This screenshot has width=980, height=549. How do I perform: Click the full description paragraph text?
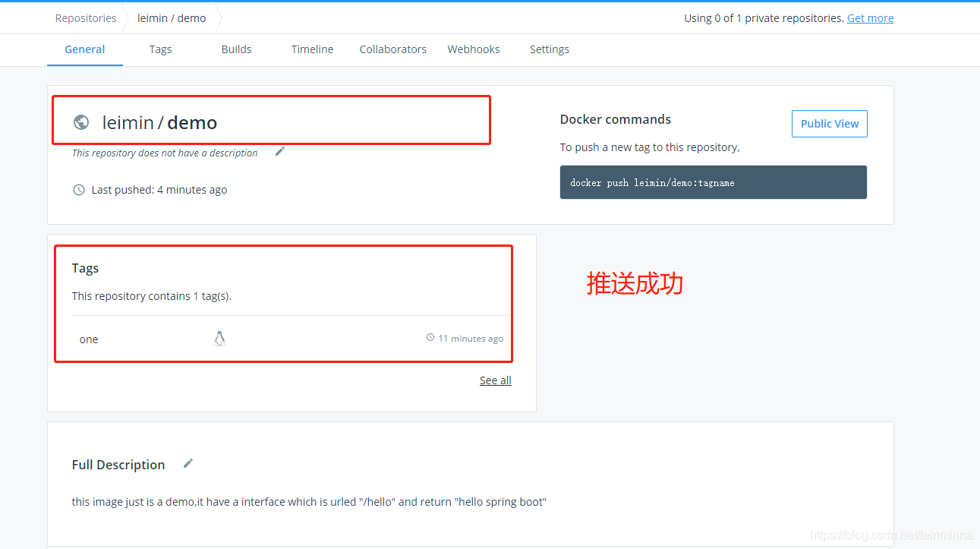[309, 502]
